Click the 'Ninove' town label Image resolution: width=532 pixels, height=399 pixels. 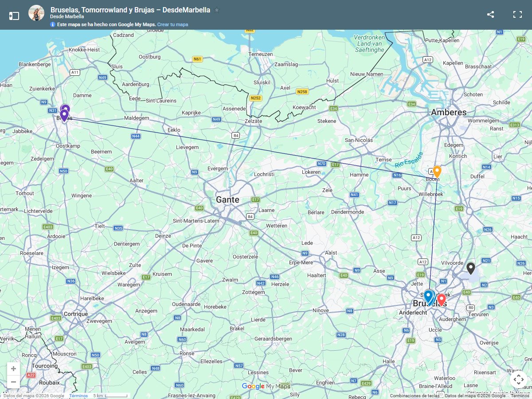(321, 311)
